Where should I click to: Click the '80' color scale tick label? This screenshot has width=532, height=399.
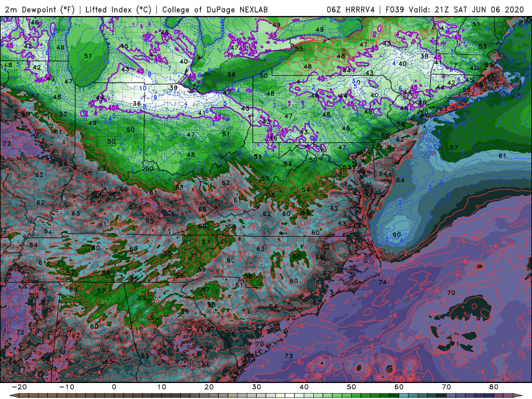click(493, 387)
